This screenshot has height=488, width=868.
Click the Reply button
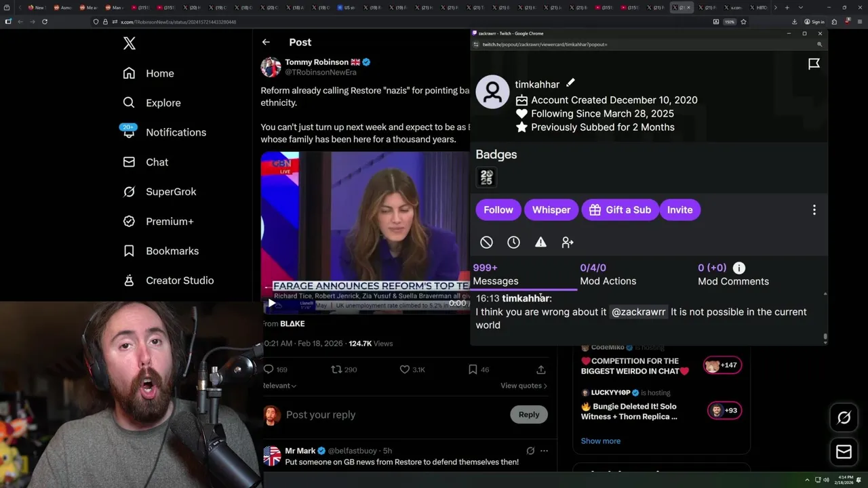point(529,415)
